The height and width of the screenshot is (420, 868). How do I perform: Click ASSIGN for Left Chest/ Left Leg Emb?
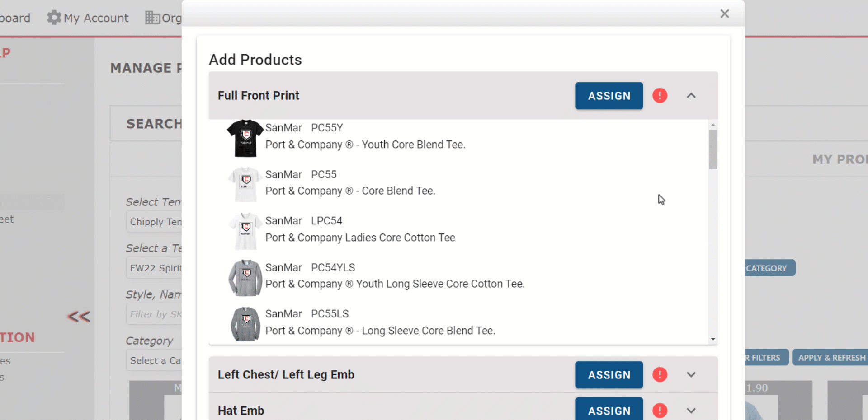pos(609,375)
